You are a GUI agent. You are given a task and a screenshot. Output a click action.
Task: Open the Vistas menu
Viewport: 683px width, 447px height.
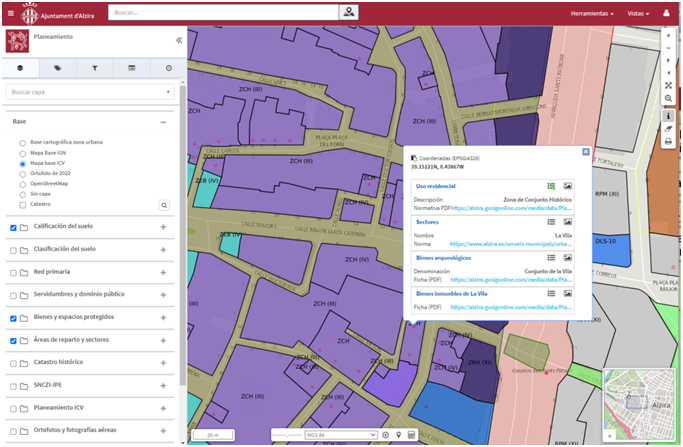click(x=636, y=14)
